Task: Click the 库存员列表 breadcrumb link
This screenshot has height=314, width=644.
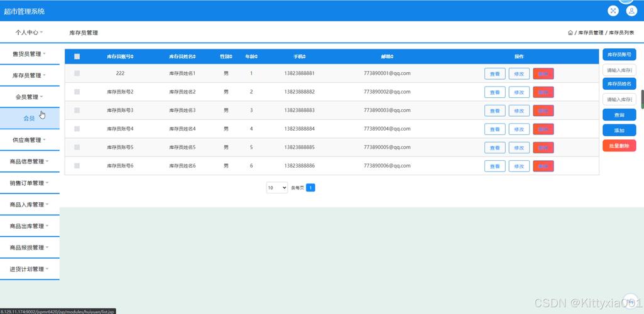Action: point(621,33)
